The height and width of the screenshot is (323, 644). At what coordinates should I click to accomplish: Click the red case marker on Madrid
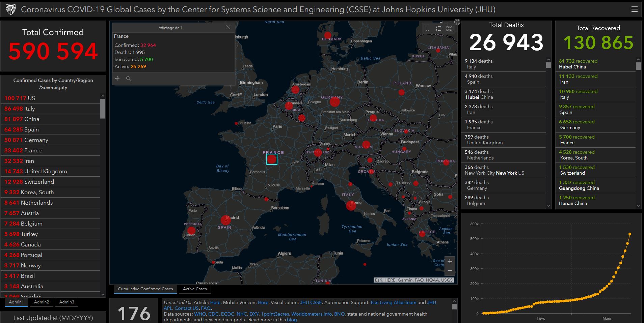click(225, 221)
